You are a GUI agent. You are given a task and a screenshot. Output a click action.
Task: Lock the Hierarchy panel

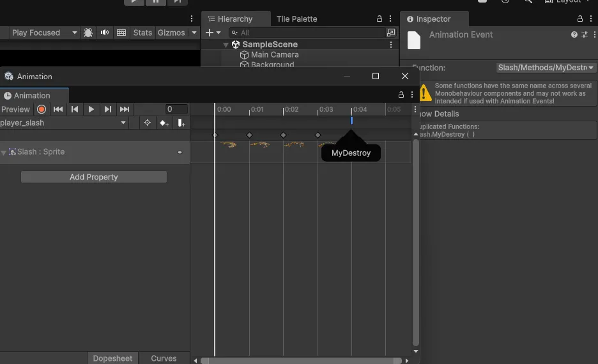(379, 19)
